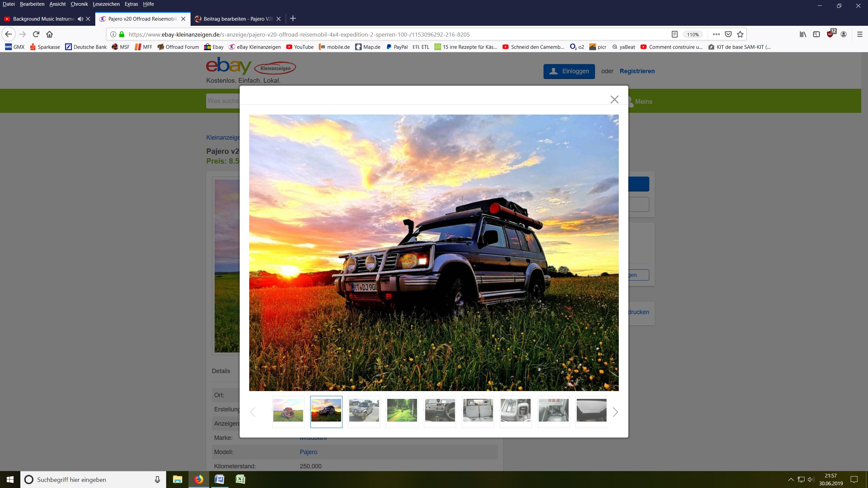Save page to Pocket icon
This screenshot has width=868, height=488.
coord(728,34)
